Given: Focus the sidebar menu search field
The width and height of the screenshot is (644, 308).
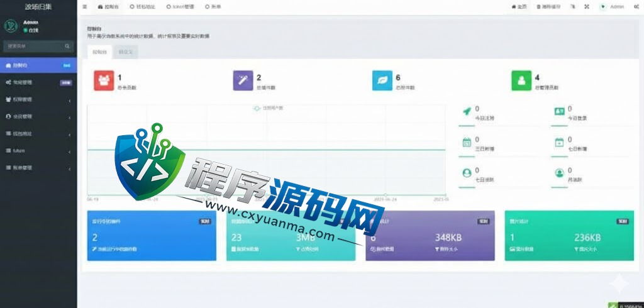Looking at the screenshot, I should point(33,47).
